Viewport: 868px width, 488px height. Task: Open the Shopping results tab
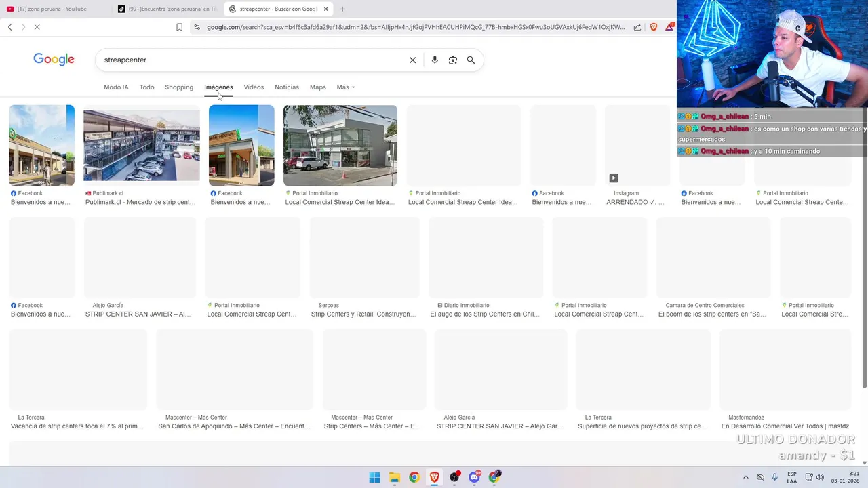pos(179,87)
